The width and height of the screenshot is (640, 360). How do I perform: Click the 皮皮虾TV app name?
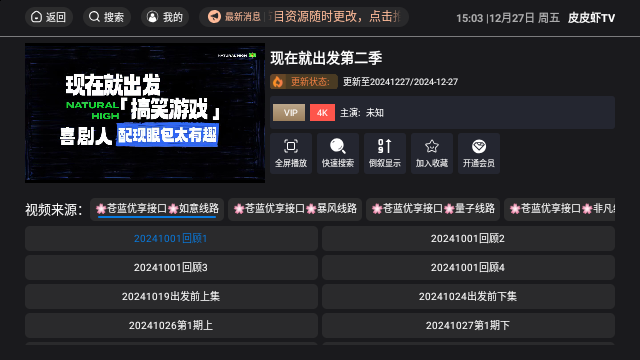pos(591,18)
